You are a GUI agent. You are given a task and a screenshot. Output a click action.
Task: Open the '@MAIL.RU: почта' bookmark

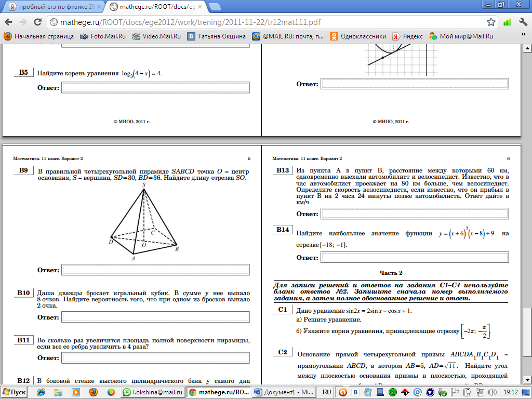[x=288, y=36]
